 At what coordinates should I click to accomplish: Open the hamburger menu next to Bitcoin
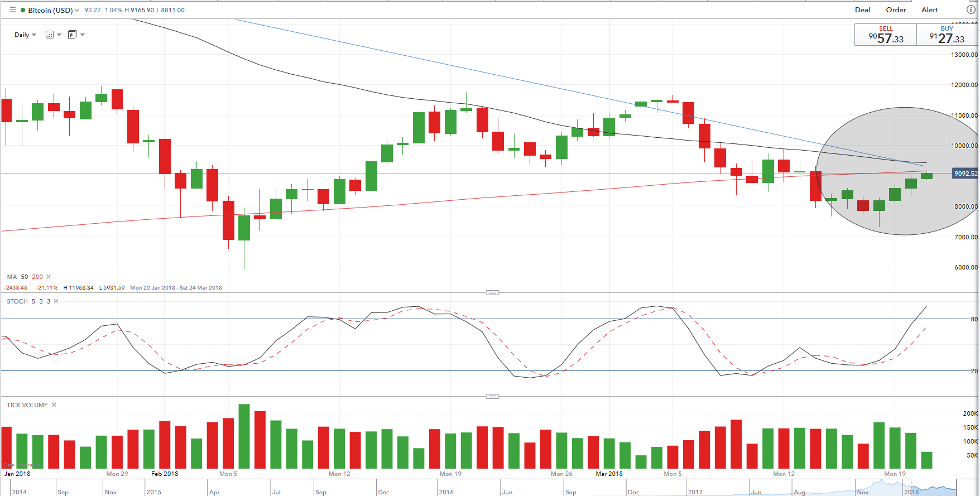coord(12,10)
